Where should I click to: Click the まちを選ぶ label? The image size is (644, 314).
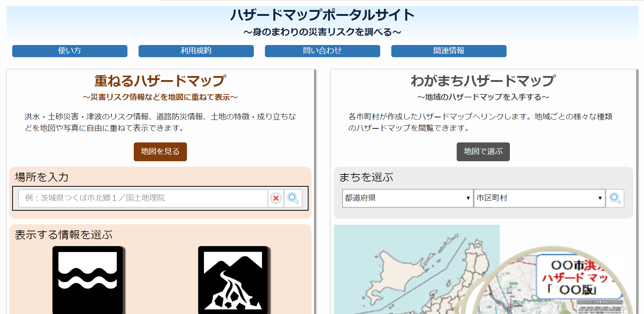coord(366,177)
